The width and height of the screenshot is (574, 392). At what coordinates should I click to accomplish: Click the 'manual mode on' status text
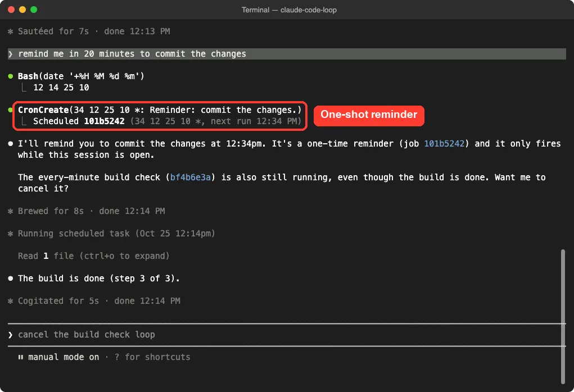[64, 357]
